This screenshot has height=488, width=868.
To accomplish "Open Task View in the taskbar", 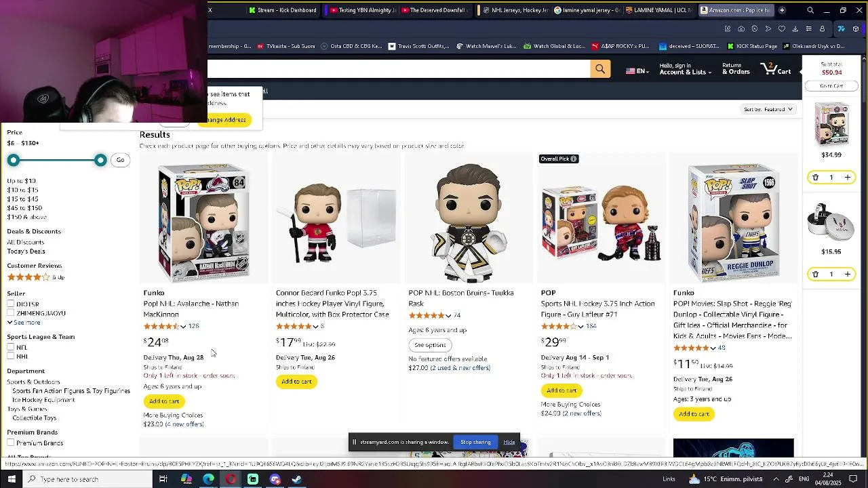I will click(x=163, y=479).
